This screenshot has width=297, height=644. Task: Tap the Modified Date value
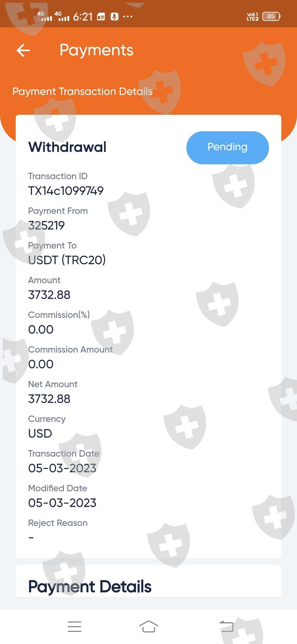[62, 503]
